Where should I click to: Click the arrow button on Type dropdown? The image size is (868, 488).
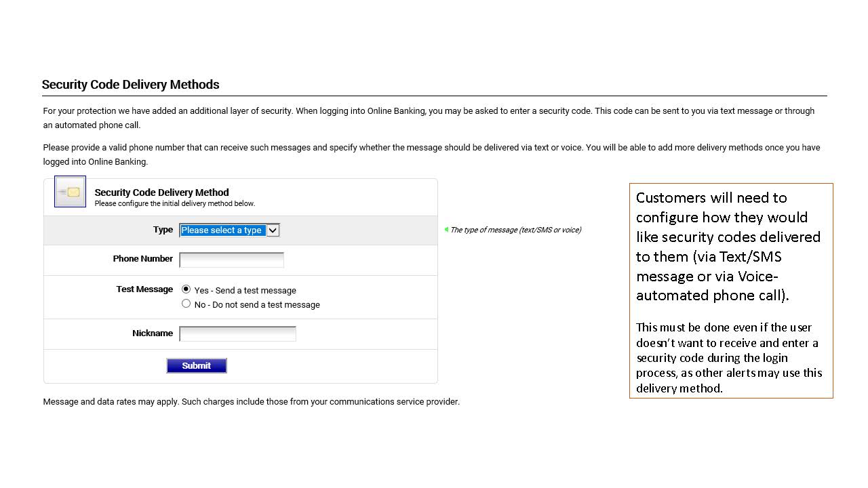[x=273, y=230]
